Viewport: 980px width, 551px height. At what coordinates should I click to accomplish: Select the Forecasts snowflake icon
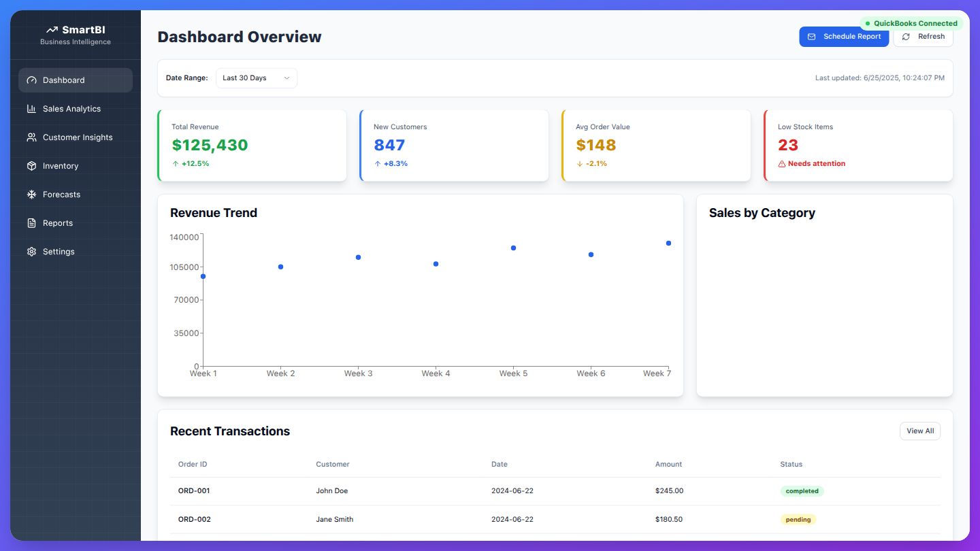31,195
